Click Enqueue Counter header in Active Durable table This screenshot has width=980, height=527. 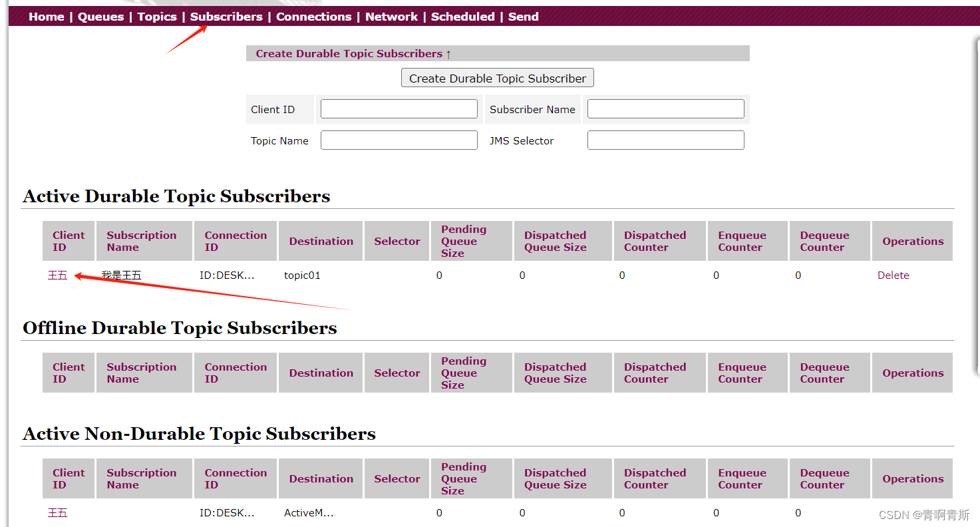[748, 241]
